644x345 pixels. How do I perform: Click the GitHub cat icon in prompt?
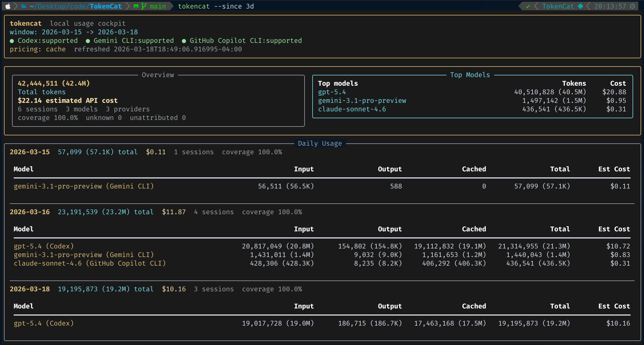coord(136,6)
